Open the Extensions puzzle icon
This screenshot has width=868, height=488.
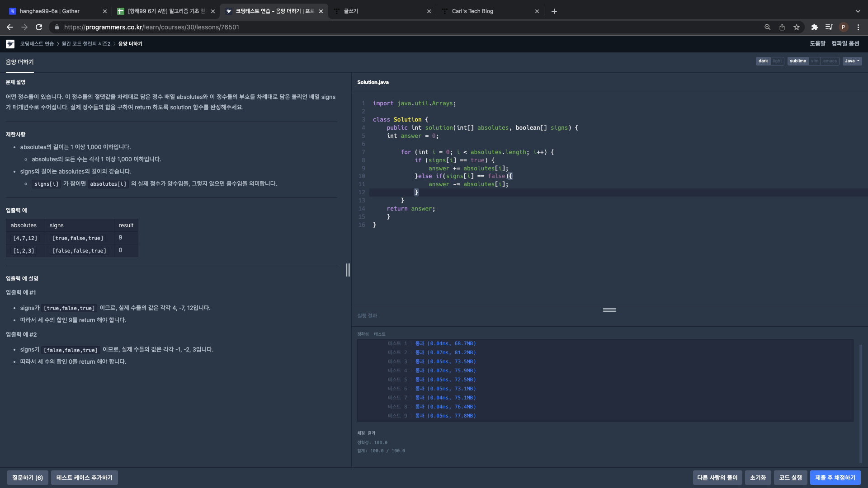click(814, 27)
